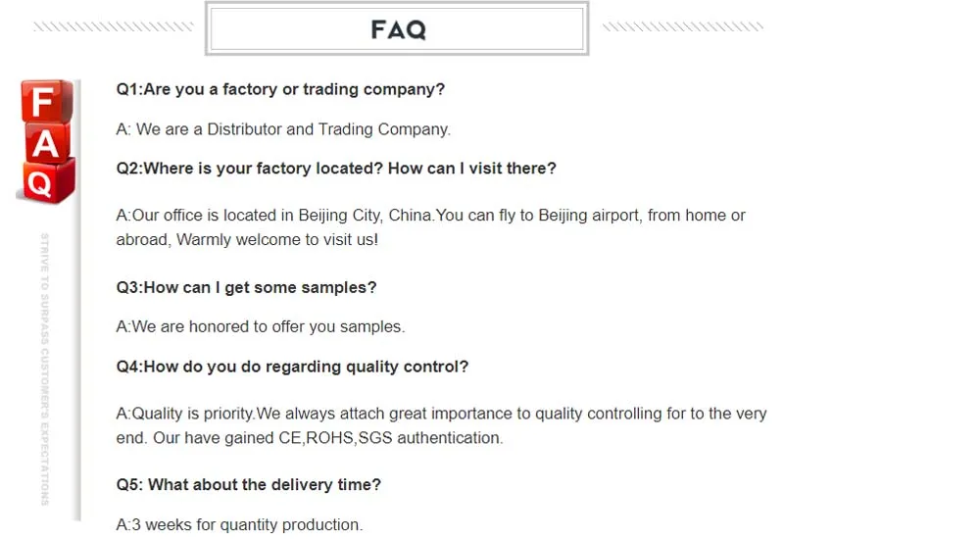980x541 pixels.
Task: Select question Q5 about delivery time
Action: tap(248, 485)
